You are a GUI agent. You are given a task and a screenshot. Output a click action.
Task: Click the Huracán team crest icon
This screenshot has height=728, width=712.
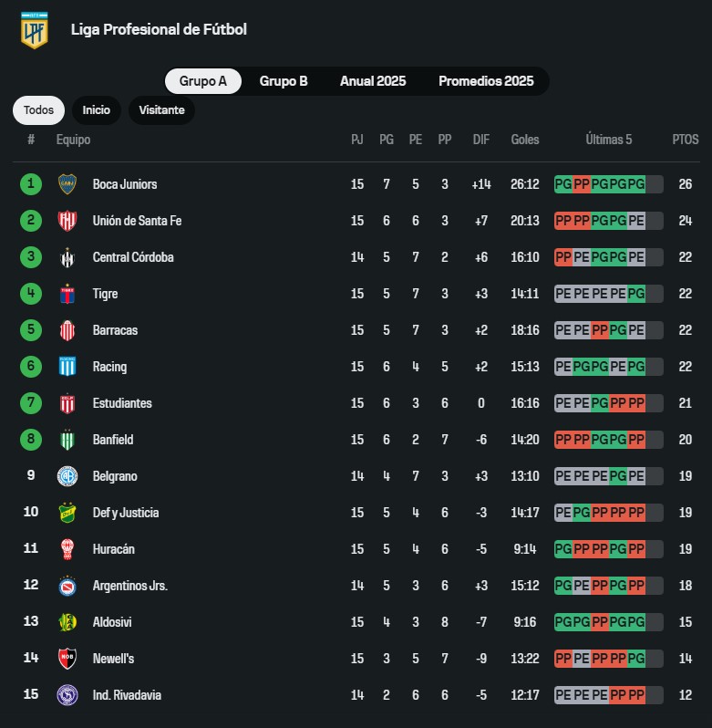(67, 549)
